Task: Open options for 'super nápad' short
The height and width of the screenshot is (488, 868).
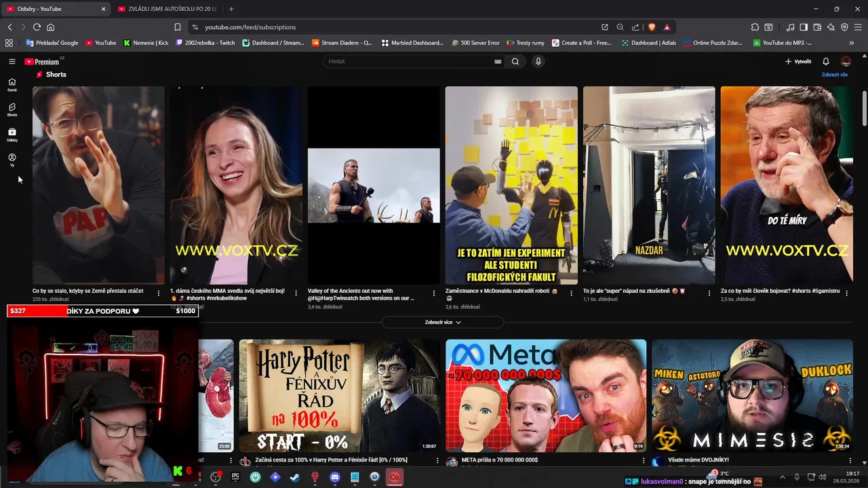Action: click(709, 293)
